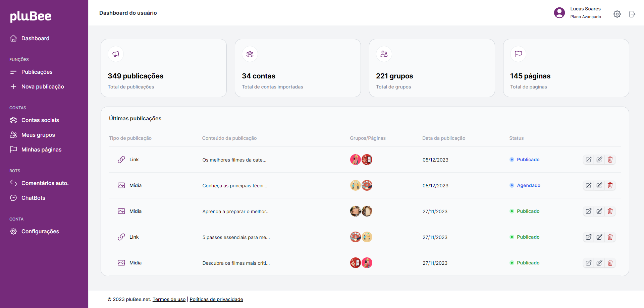Click group avatars in 'Conheça as principais' row
The height and width of the screenshot is (308, 644).
pos(361,185)
